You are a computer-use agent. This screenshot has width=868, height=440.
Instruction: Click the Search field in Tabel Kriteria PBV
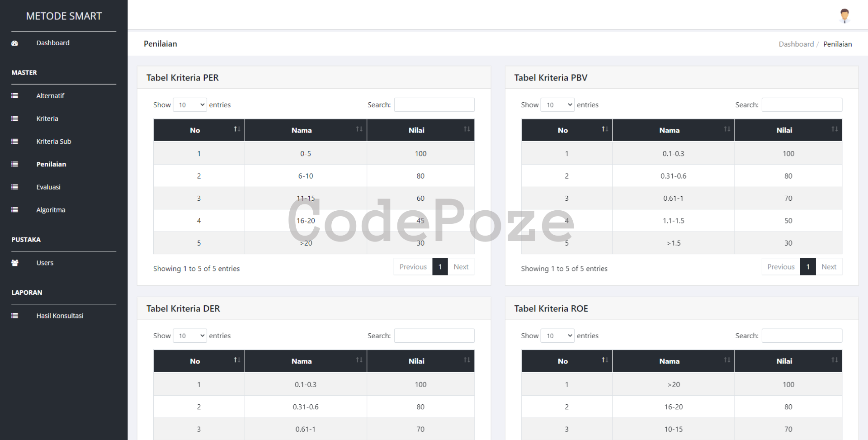click(802, 105)
